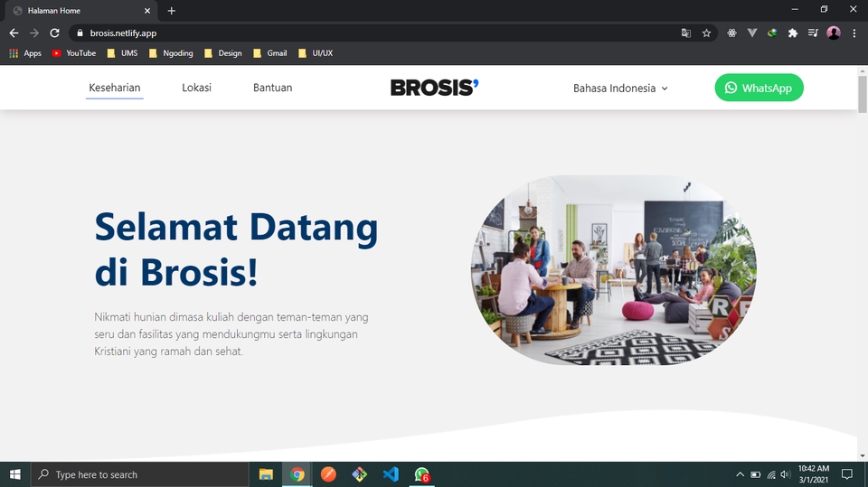The height and width of the screenshot is (487, 868).
Task: Show hidden system tray icons
Action: tap(740, 474)
